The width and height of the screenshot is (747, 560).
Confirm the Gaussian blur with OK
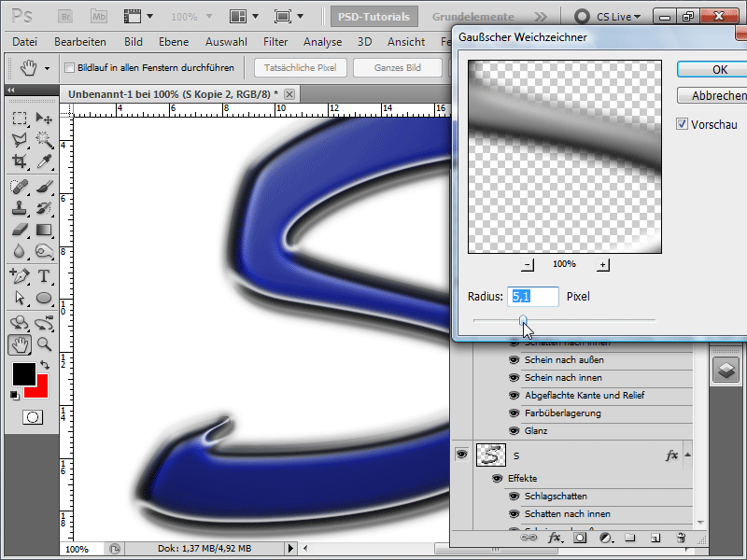[712, 69]
